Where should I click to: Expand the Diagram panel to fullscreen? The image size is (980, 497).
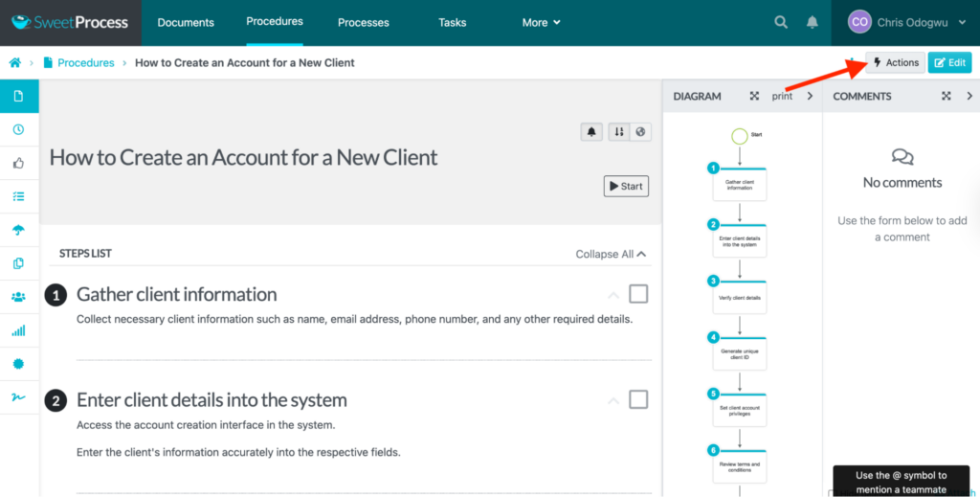[754, 96]
